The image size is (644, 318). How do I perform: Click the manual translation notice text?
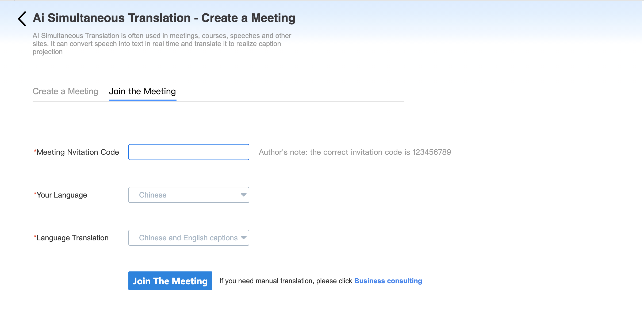(x=286, y=281)
